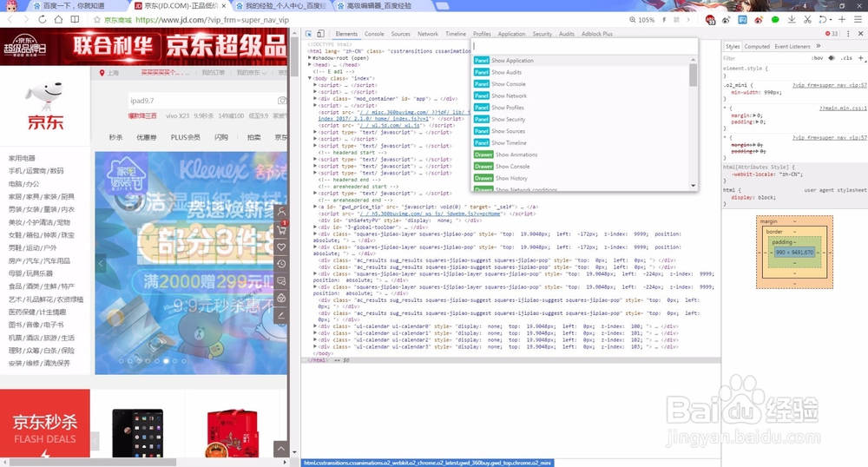Close the DevTools panel
This screenshot has width=868, height=467.
tap(861, 34)
